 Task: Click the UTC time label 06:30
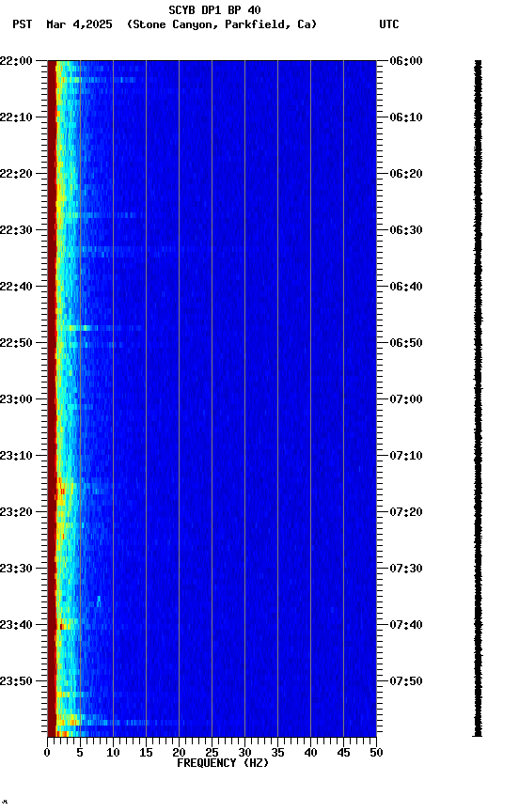tap(406, 230)
